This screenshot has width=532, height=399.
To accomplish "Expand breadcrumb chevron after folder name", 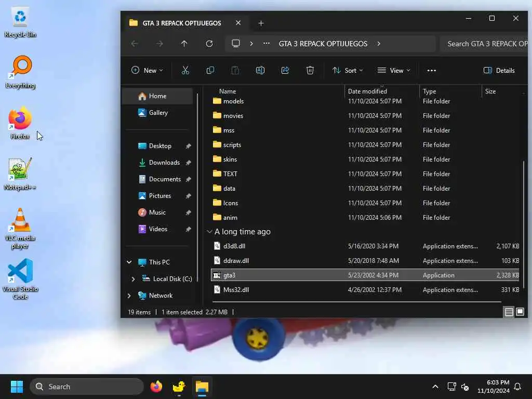I will (x=379, y=44).
